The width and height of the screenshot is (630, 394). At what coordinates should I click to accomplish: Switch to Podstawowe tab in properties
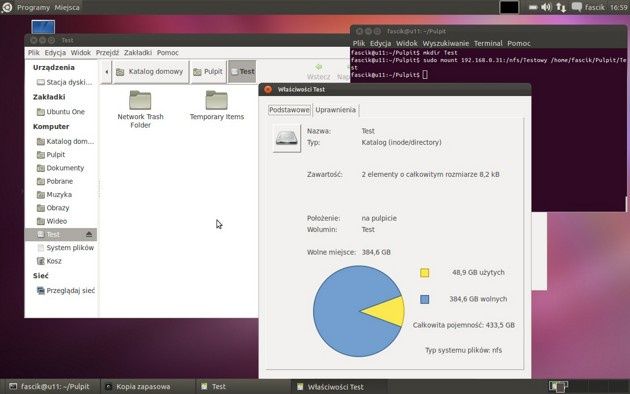289,110
